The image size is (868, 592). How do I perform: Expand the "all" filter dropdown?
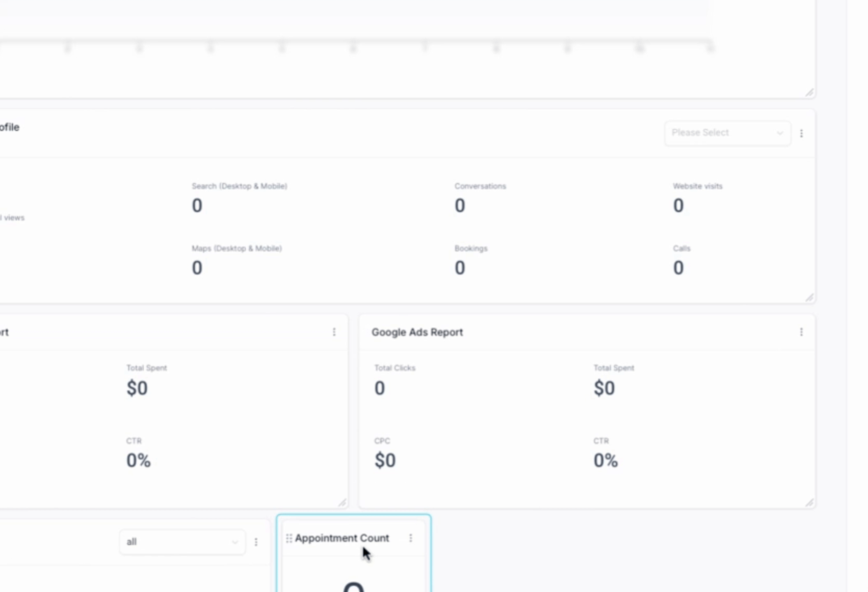[x=182, y=542]
